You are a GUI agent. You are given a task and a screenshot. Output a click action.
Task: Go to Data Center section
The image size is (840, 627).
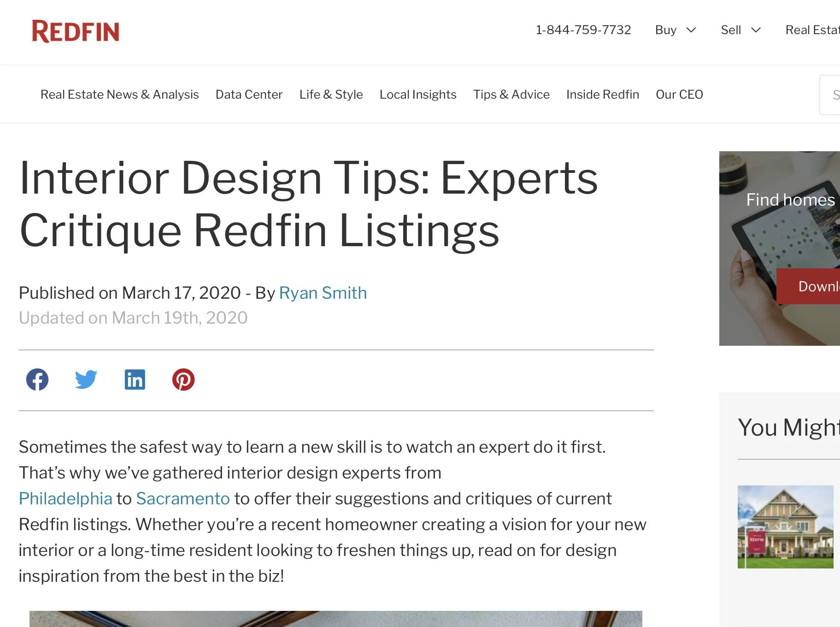click(249, 94)
